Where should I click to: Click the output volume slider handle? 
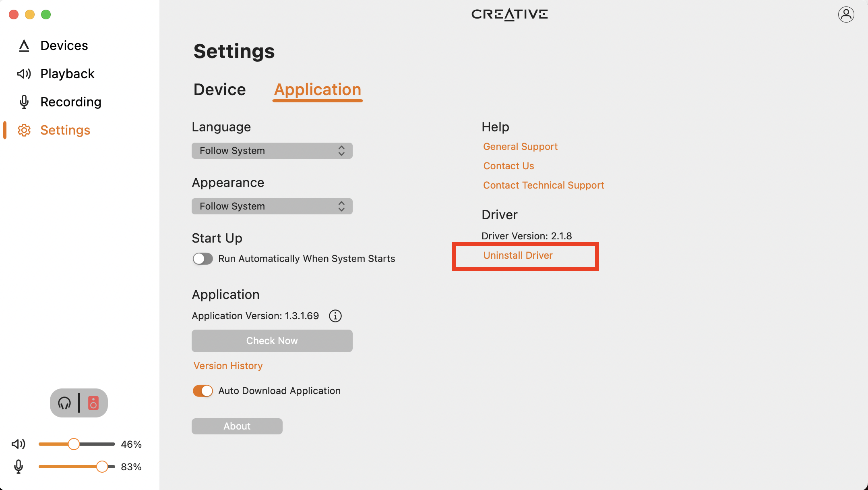tap(74, 444)
